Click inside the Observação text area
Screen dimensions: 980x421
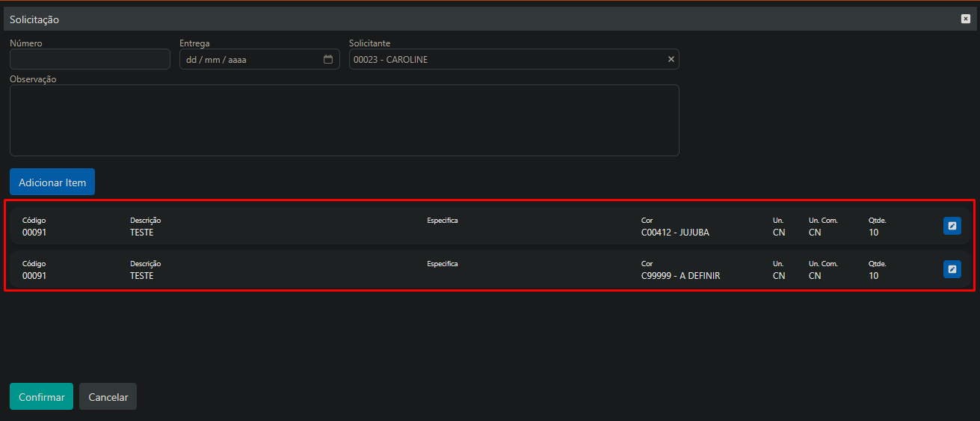[x=344, y=120]
